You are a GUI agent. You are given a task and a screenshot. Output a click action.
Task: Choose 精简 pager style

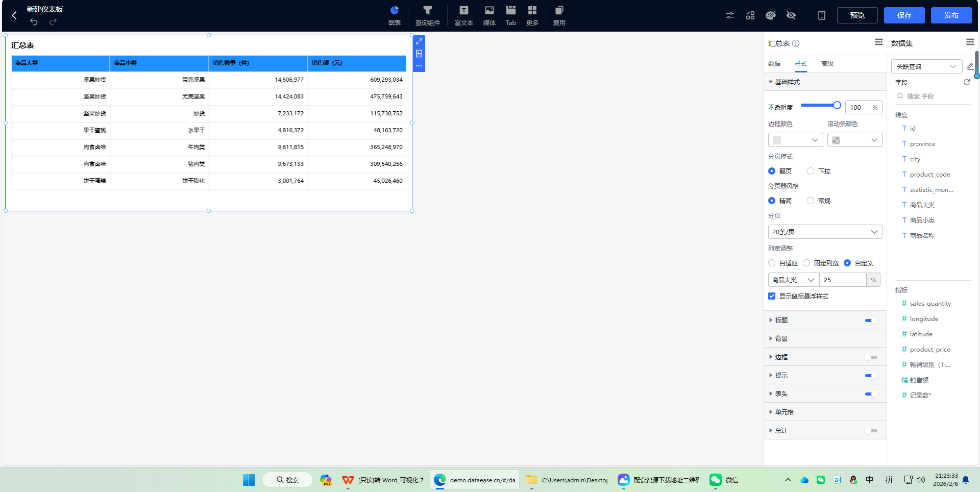coord(780,201)
